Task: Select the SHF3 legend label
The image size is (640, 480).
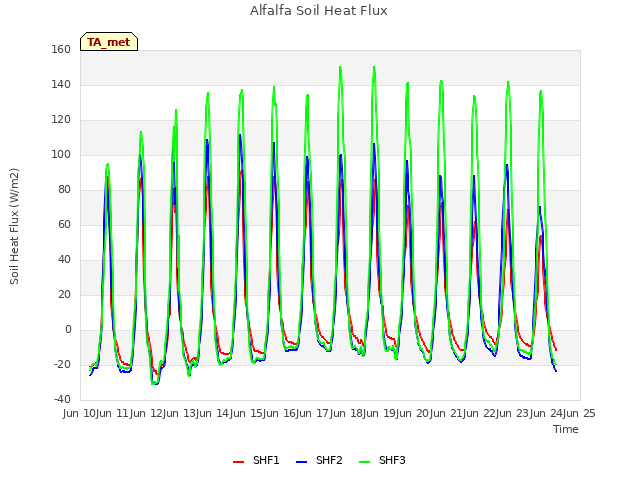Action: pyautogui.click(x=392, y=460)
